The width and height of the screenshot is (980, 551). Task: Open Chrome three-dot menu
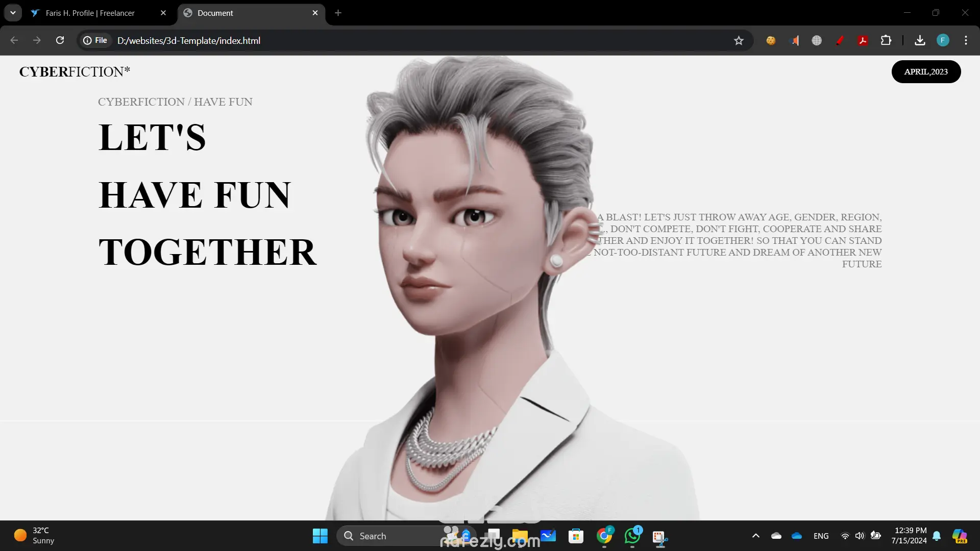[966, 41]
